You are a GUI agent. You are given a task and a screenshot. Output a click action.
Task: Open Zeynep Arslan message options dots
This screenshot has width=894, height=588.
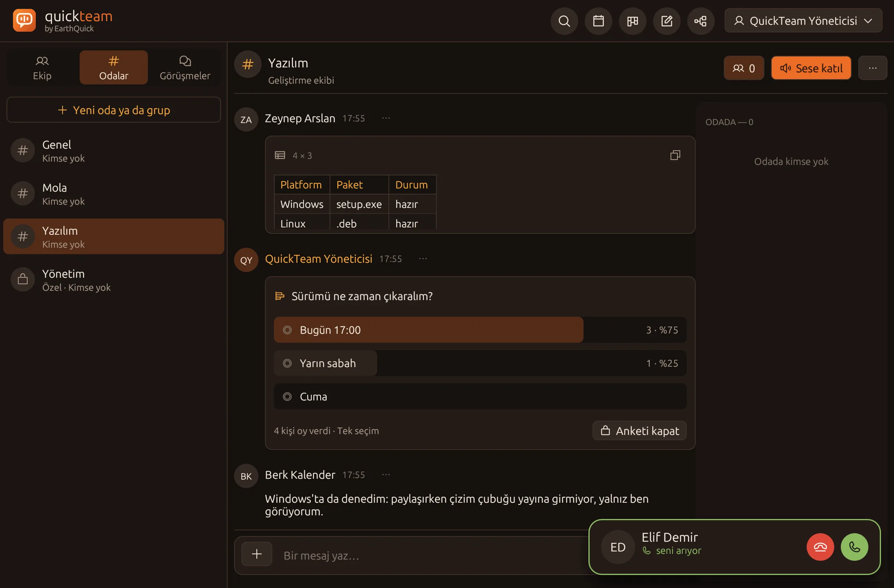click(x=386, y=118)
